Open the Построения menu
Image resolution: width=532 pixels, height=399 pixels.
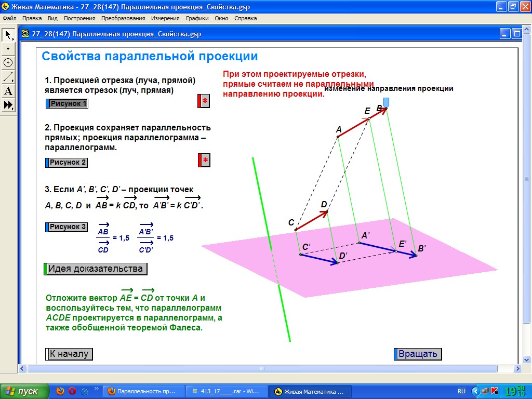click(79, 18)
